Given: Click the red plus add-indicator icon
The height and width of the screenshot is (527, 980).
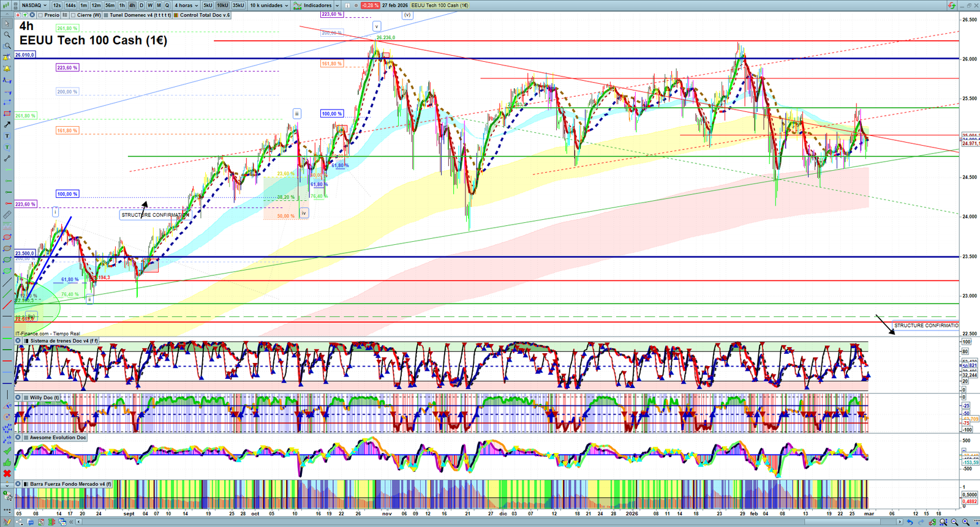Looking at the screenshot, I should tap(18, 15).
